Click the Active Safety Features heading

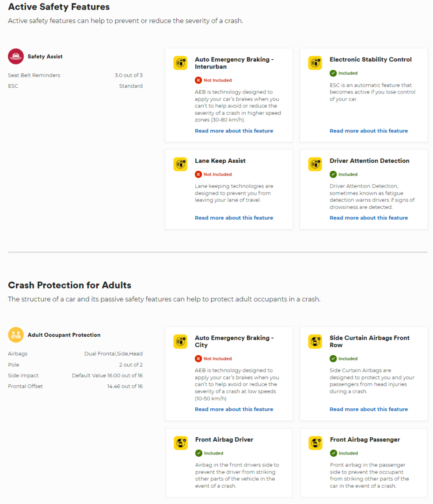pyautogui.click(x=59, y=7)
